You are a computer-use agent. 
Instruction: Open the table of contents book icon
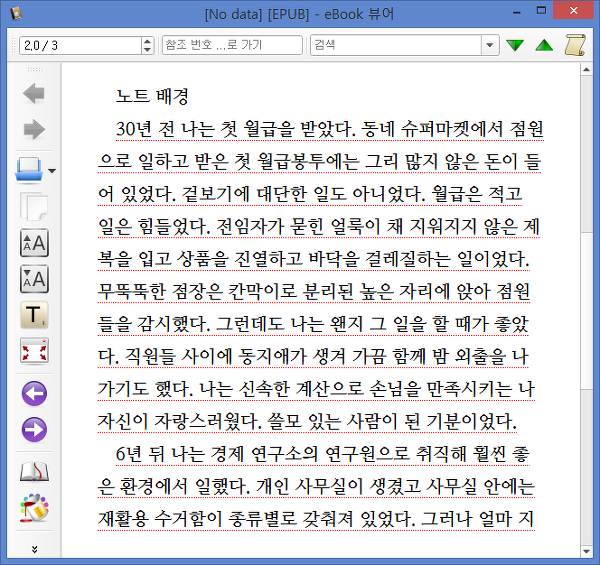pos(34,471)
